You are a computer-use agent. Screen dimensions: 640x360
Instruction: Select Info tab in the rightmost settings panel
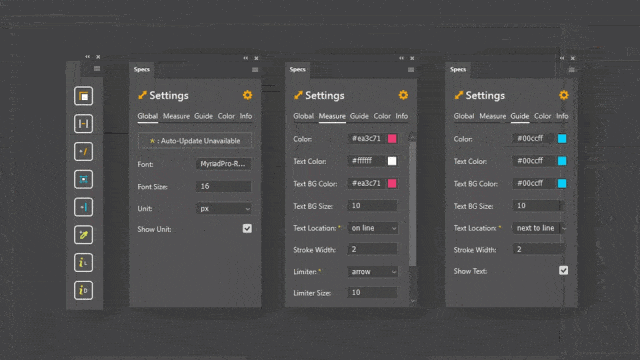pyautogui.click(x=562, y=116)
